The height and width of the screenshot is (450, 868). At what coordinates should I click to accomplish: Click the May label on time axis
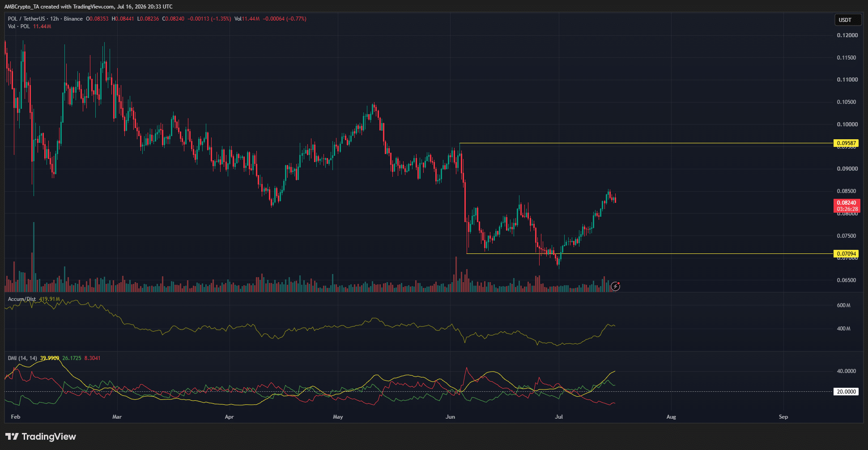click(x=338, y=417)
